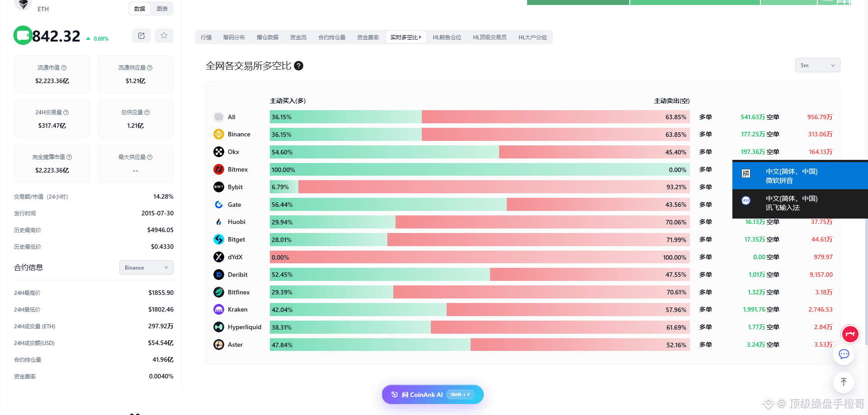This screenshot has height=415, width=868.
Task: Click the Bybit 93.21% short ratio bar
Action: [x=494, y=187]
